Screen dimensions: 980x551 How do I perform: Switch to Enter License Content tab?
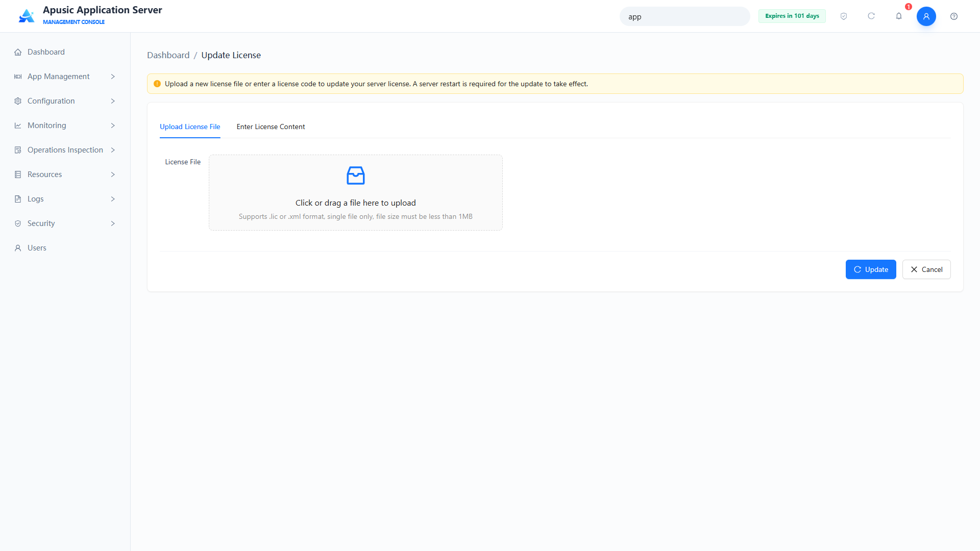click(271, 127)
